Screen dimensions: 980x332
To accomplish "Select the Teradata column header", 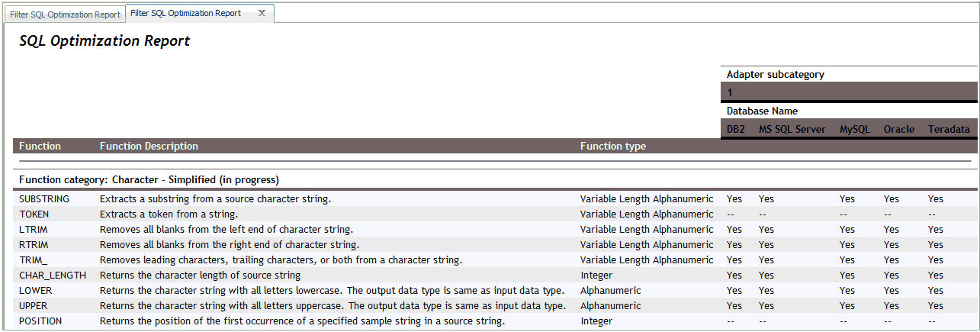I will 949,129.
